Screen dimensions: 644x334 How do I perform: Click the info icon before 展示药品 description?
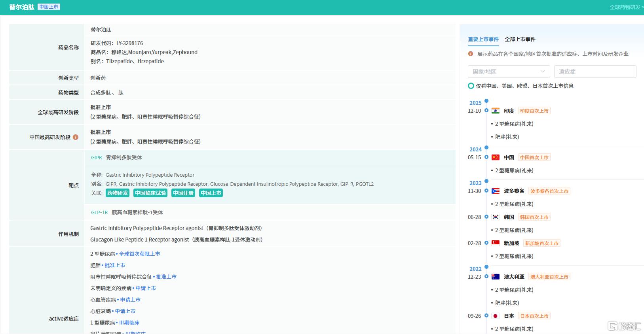(x=471, y=54)
